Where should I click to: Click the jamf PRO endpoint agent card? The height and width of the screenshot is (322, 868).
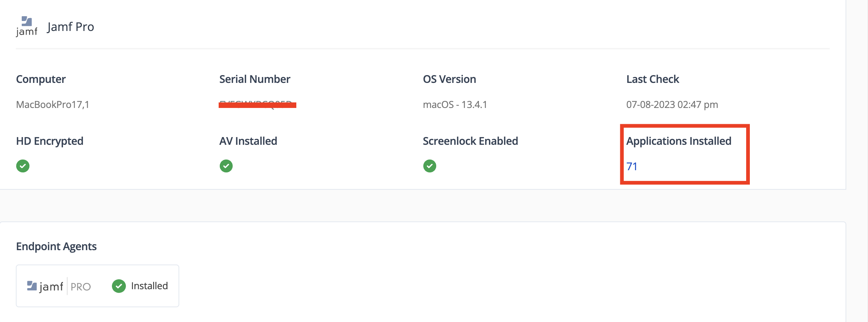[x=98, y=286]
